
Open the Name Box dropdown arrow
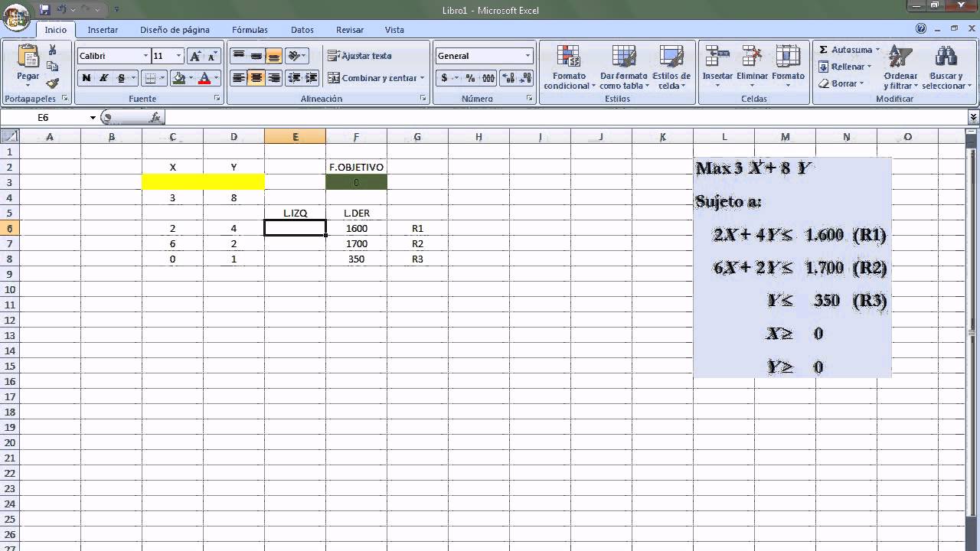click(93, 118)
